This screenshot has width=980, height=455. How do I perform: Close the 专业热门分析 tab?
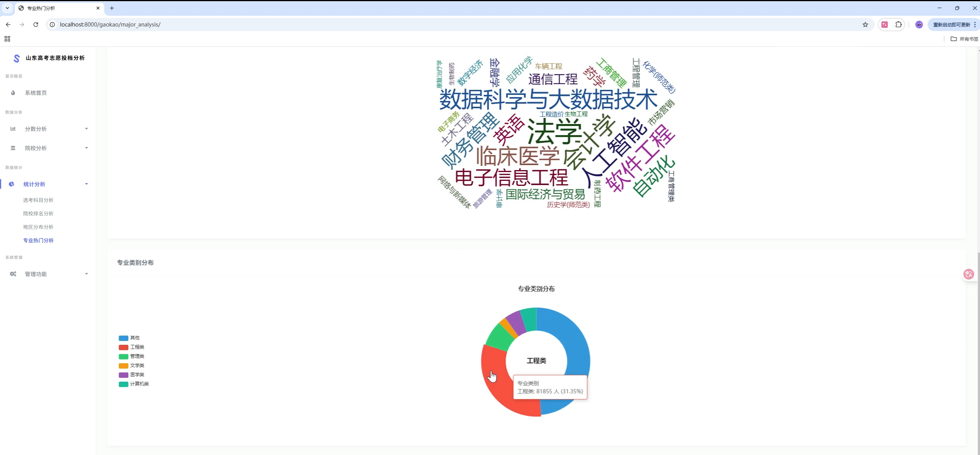[x=98, y=8]
